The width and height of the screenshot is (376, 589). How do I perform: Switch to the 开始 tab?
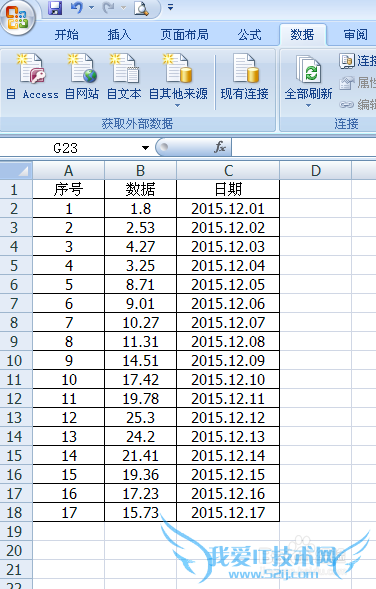click(66, 35)
